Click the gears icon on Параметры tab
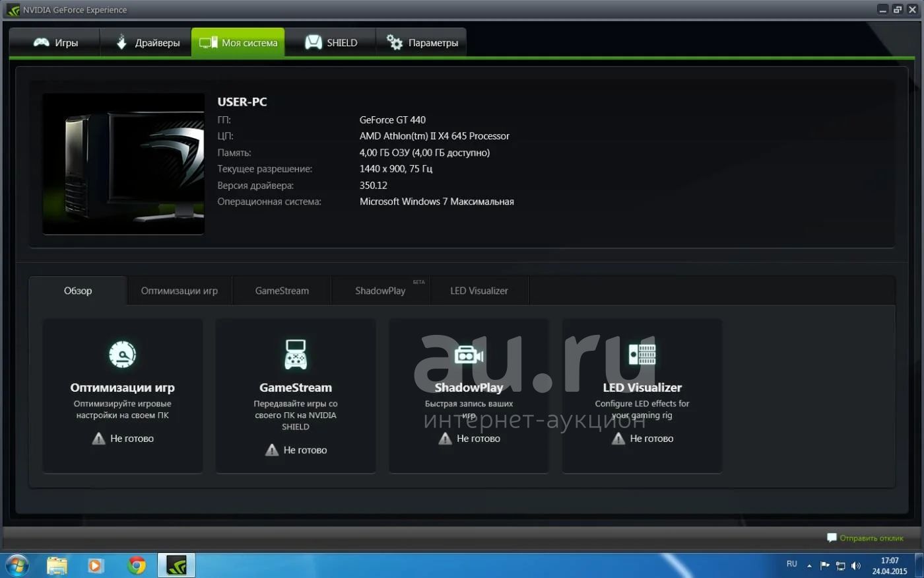This screenshot has width=924, height=578. click(395, 42)
